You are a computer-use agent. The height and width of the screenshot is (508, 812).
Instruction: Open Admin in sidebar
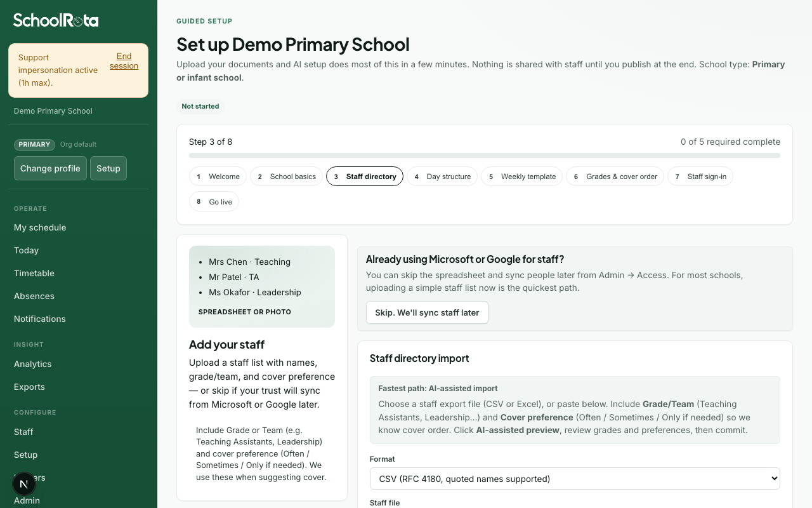[27, 500]
